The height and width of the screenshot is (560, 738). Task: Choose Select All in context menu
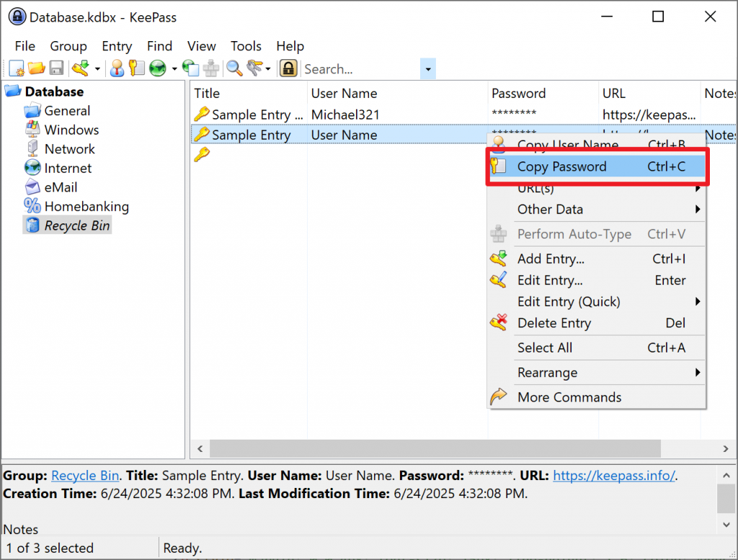[597, 348]
